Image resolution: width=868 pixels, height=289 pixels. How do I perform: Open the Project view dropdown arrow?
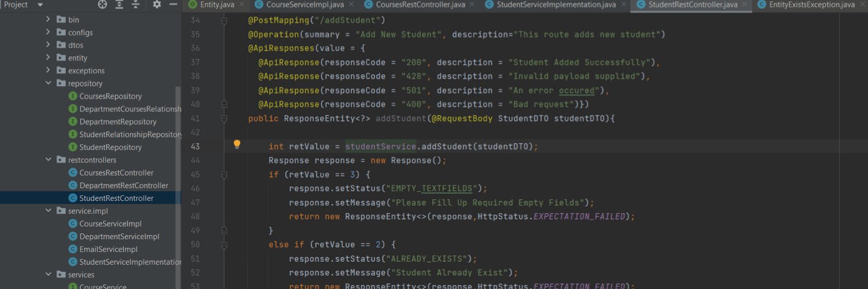coord(40,5)
